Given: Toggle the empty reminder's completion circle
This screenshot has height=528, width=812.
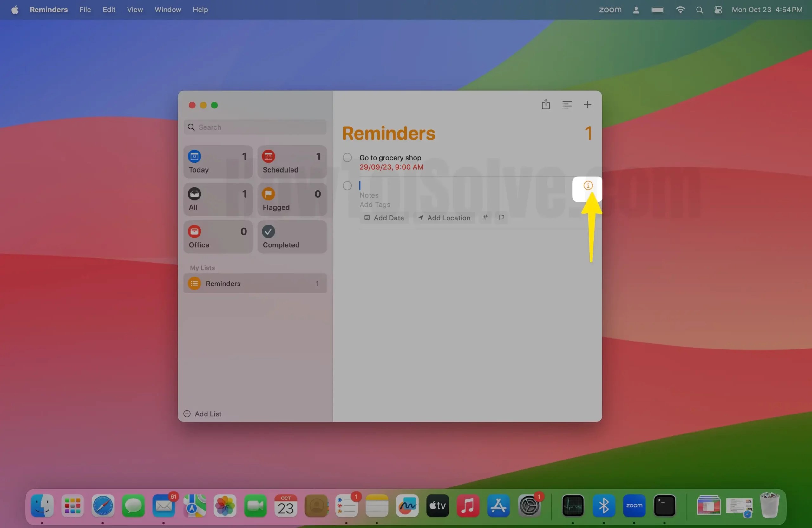Looking at the screenshot, I should pos(347,185).
